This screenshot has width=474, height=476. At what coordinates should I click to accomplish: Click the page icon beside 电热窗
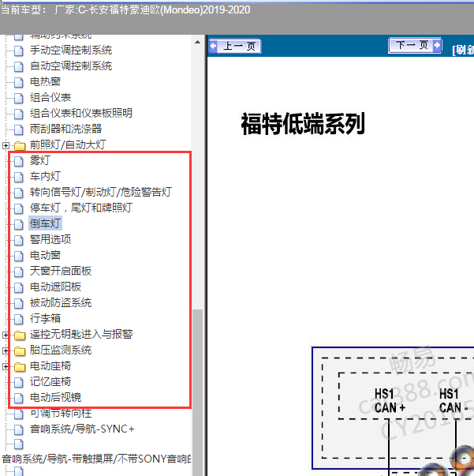(x=19, y=82)
